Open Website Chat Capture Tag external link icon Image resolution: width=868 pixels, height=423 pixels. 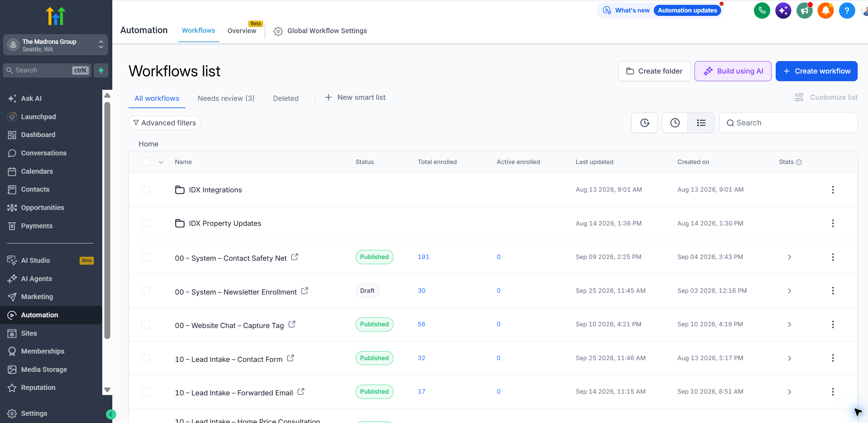292,325
